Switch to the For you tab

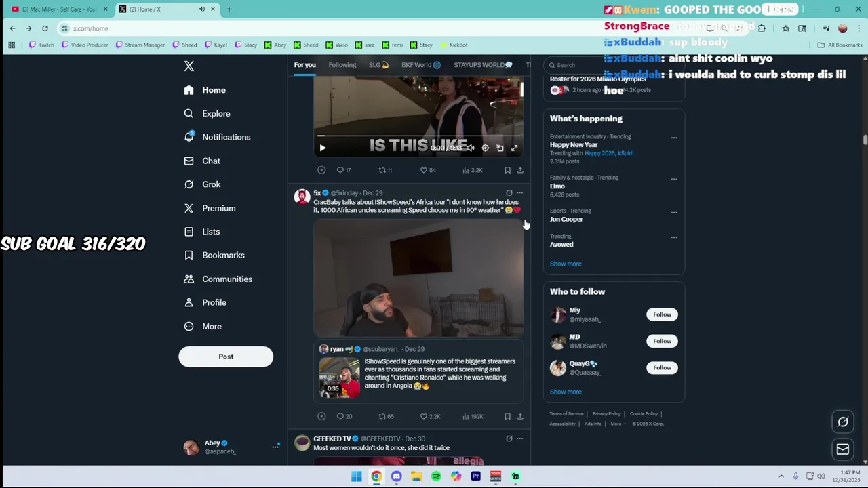point(304,65)
